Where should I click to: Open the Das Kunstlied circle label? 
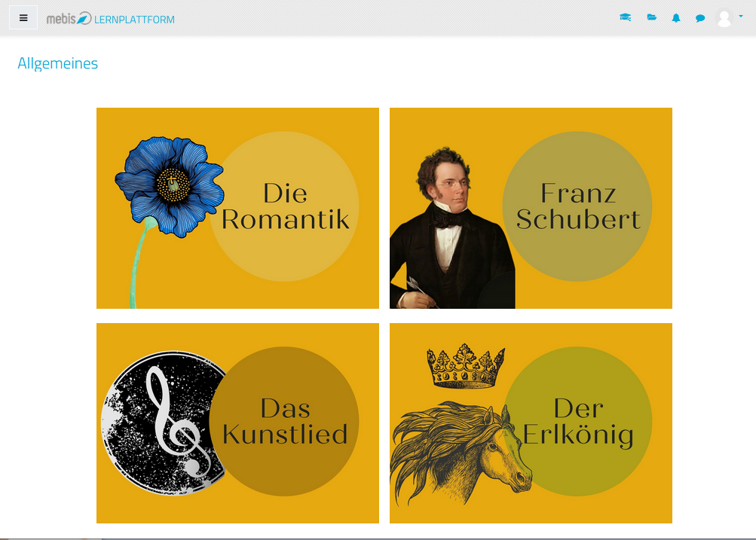tap(284, 422)
